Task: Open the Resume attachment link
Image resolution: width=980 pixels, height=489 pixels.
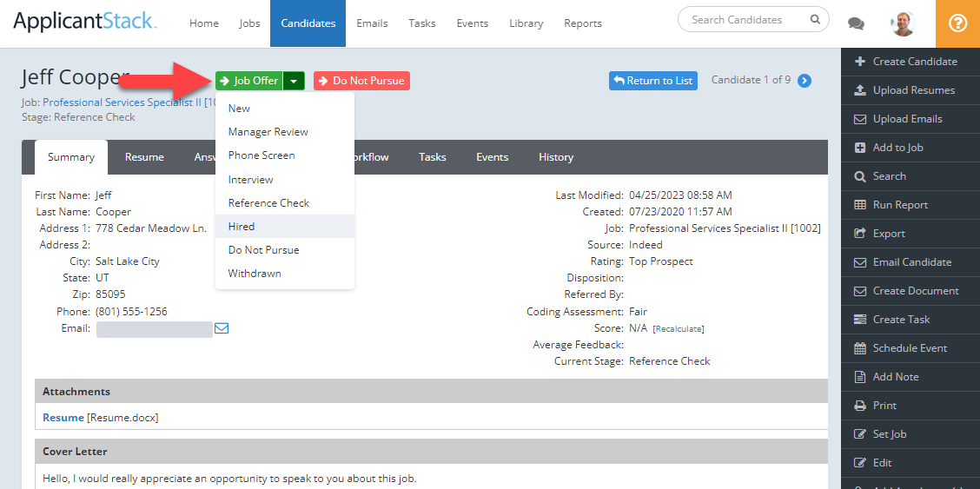Action: [x=63, y=418]
